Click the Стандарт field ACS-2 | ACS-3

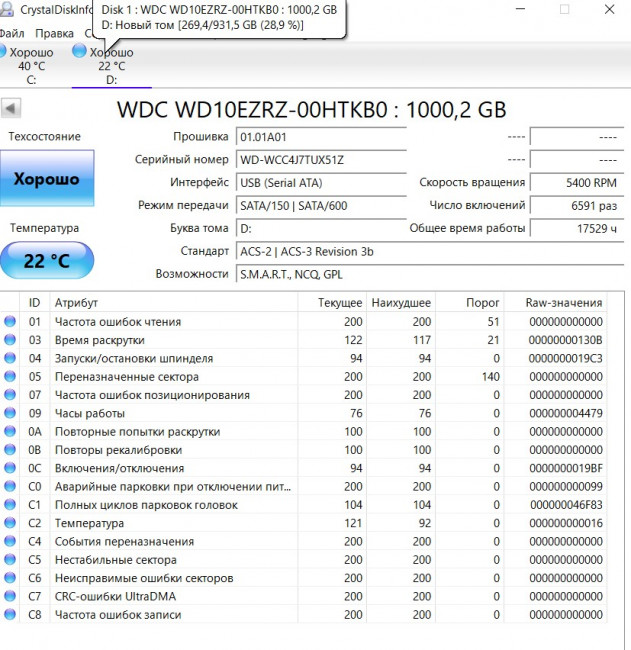click(x=430, y=252)
